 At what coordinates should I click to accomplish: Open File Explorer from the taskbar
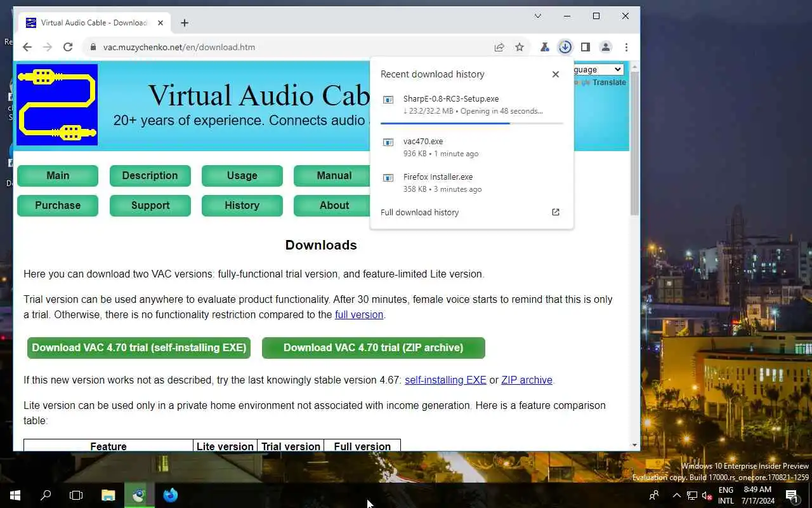108,495
